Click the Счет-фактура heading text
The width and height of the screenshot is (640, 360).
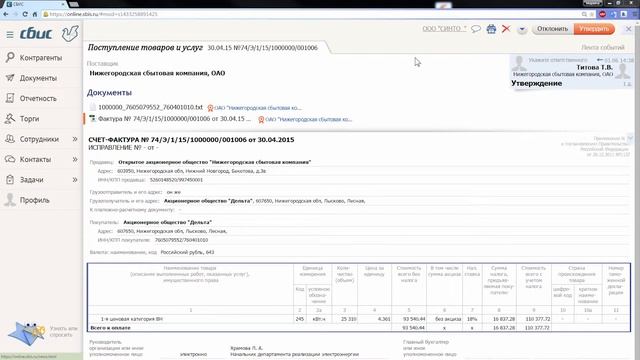point(191,140)
